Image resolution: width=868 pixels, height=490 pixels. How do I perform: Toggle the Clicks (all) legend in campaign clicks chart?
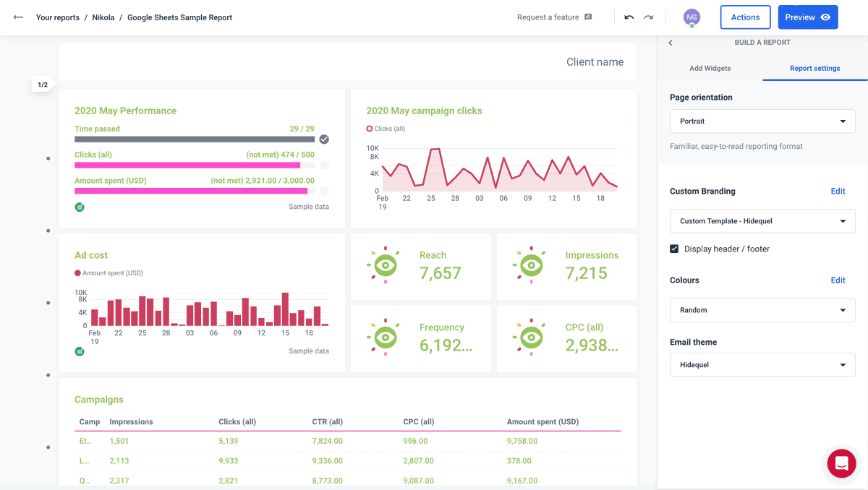[384, 126]
